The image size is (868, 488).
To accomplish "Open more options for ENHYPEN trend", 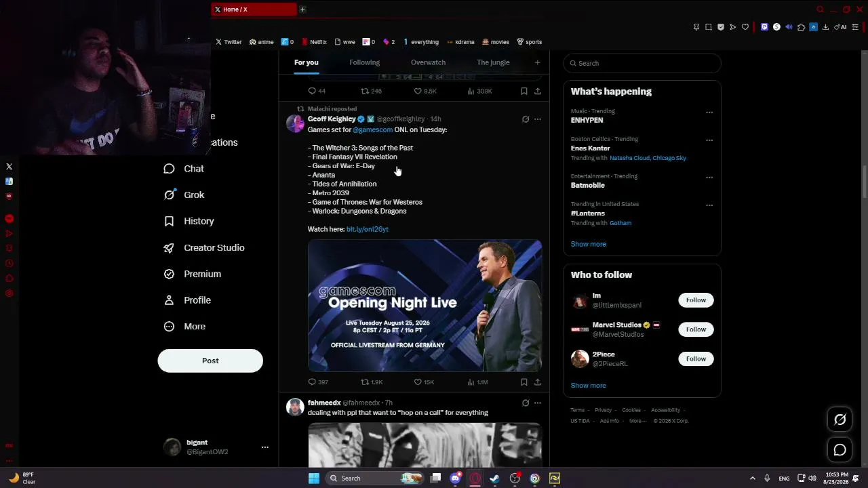I will 709,113.
